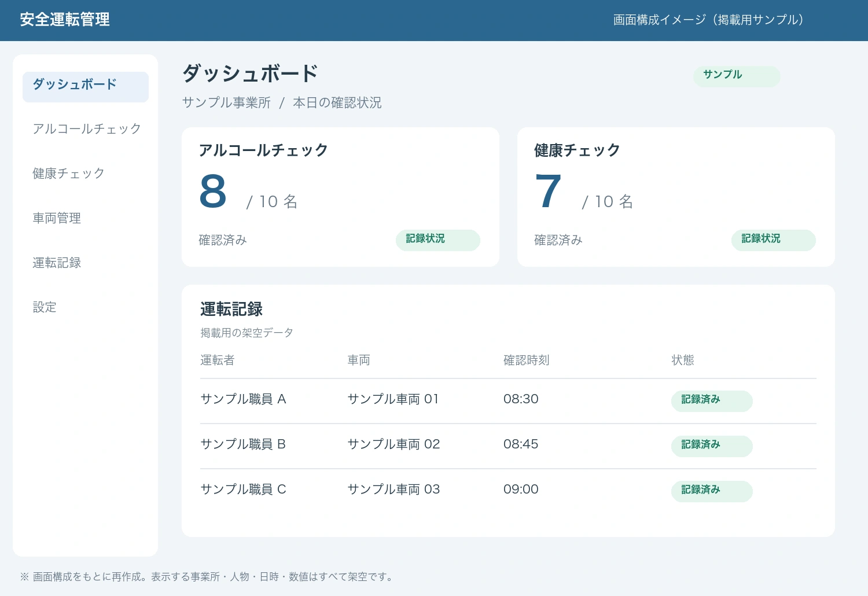Viewport: 868px width, 596px height.
Task: Click the 確認時刻 column header
Action: pyautogui.click(x=527, y=360)
